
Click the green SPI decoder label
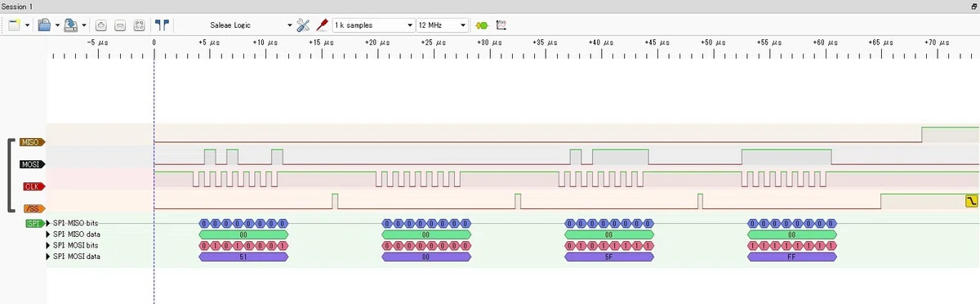tap(35, 223)
